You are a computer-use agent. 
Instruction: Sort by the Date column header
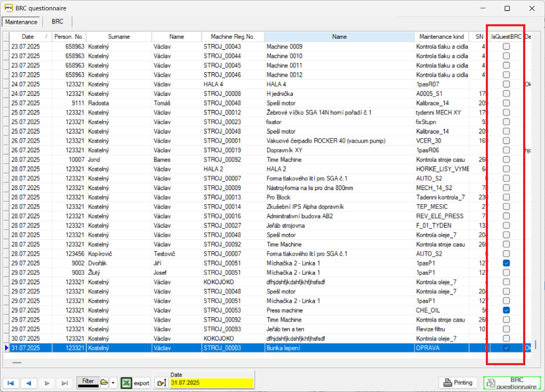point(30,37)
